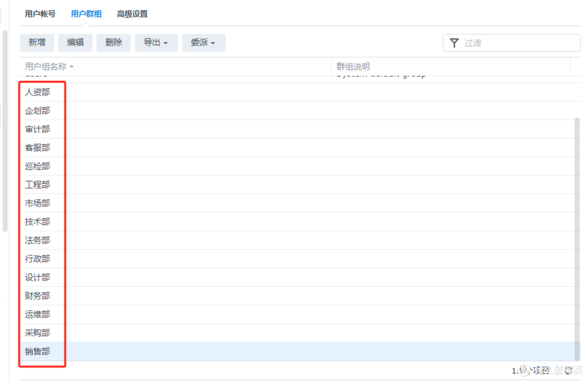Open the 高级设置 tab
This screenshot has width=588, height=382.
132,14
